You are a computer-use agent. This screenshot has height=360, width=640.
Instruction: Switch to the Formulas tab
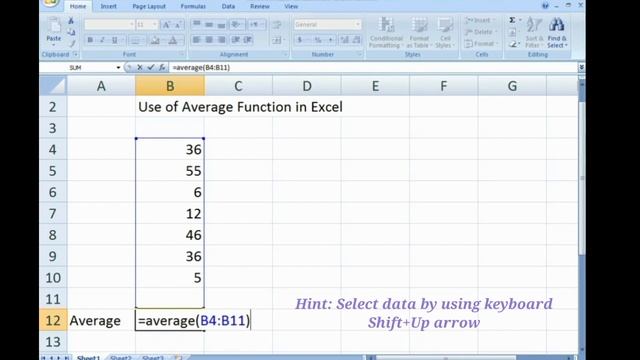(x=193, y=6)
